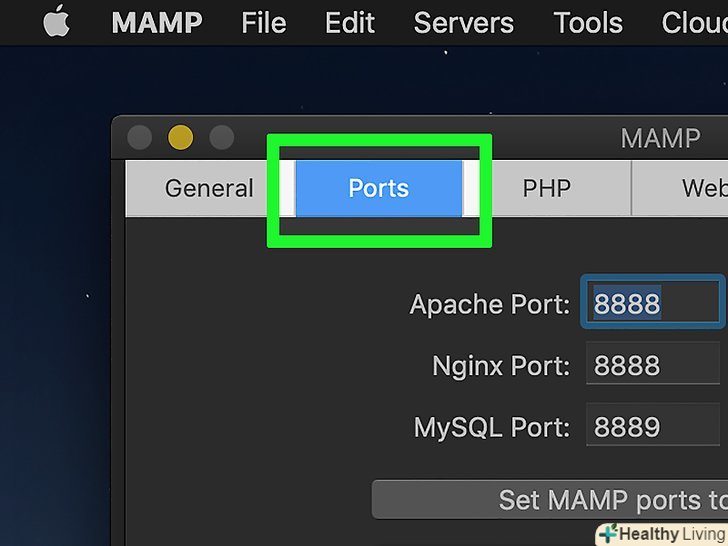728x546 pixels.
Task: Open the File menu
Action: point(264,22)
